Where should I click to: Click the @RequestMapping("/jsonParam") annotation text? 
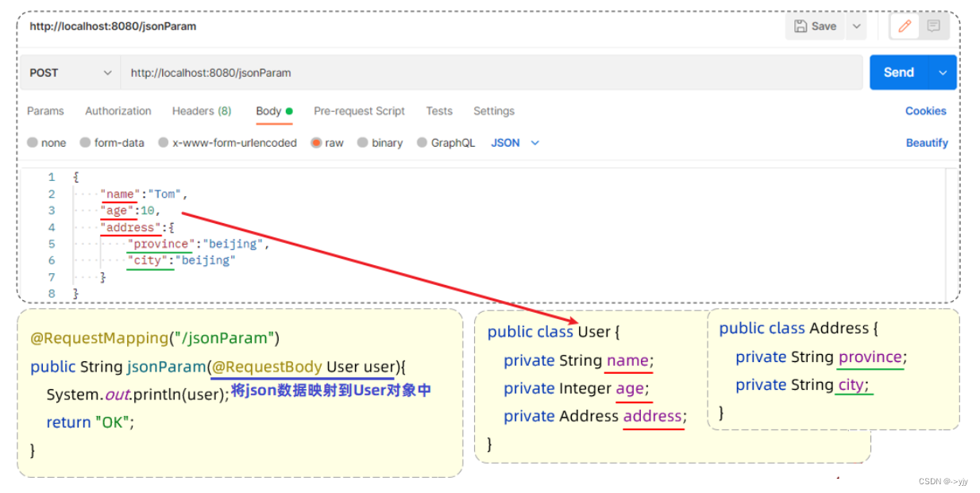point(155,338)
